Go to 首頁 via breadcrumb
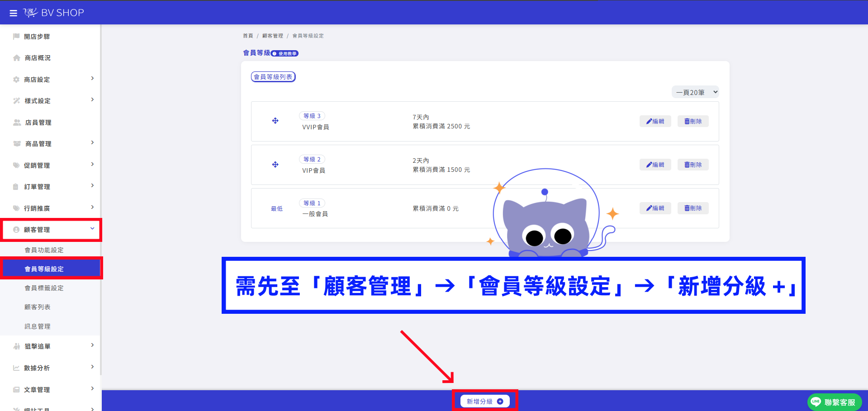868x411 pixels. click(248, 36)
